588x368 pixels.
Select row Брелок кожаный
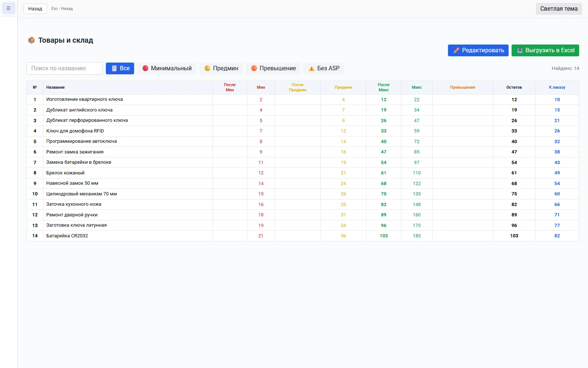click(303, 173)
